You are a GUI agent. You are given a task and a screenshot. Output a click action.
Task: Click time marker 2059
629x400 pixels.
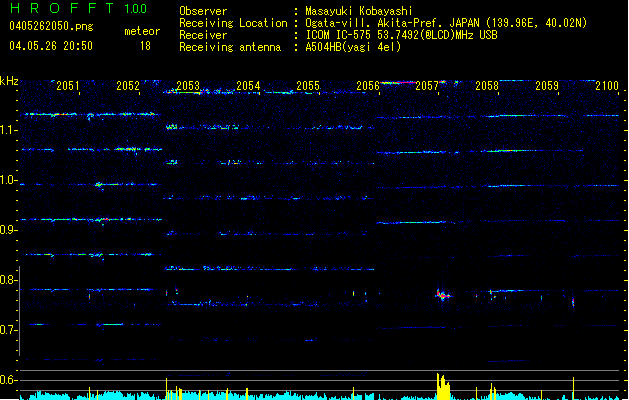click(x=547, y=86)
